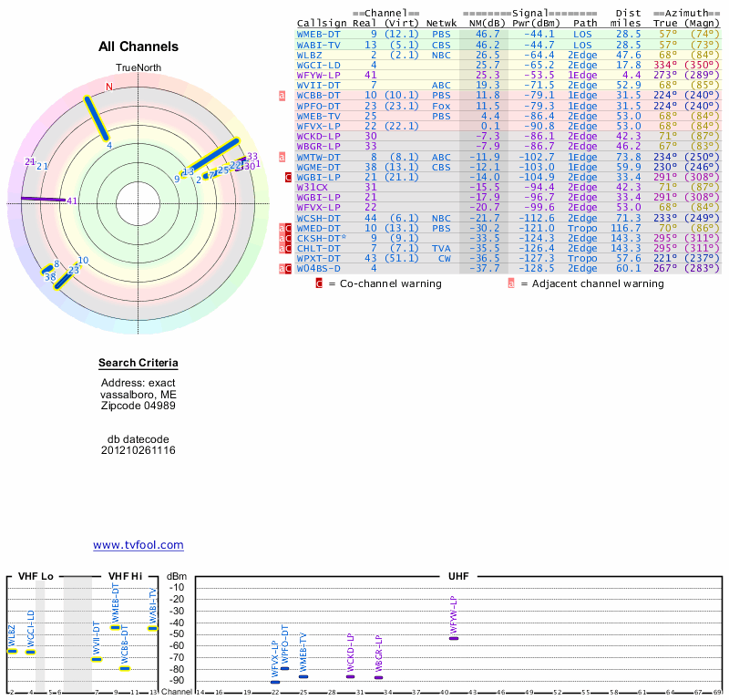Click the Search Criteria heading

tap(138, 365)
